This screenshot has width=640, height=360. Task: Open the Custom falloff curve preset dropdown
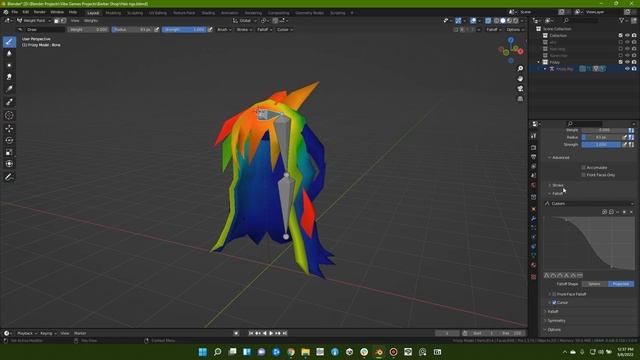click(590, 203)
